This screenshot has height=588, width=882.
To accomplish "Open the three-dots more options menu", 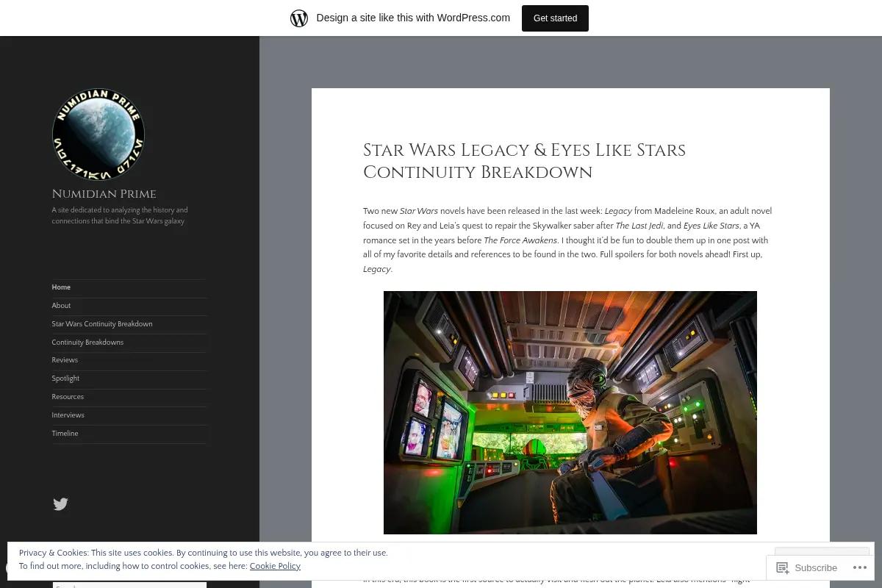I will [860, 567].
